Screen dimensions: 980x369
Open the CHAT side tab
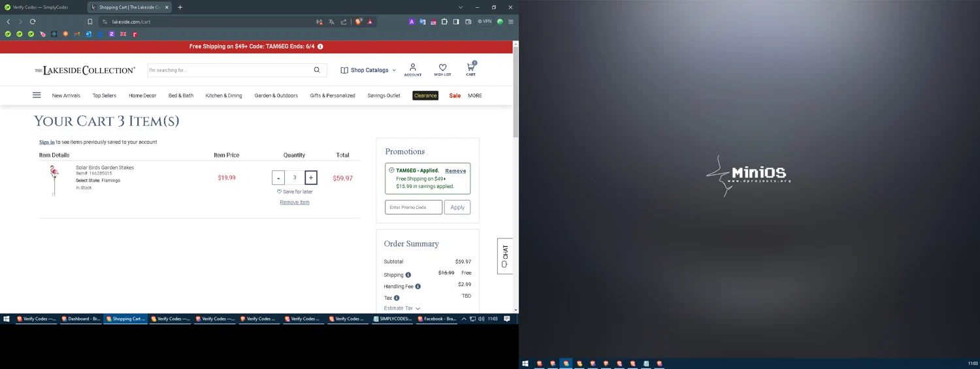(x=505, y=256)
